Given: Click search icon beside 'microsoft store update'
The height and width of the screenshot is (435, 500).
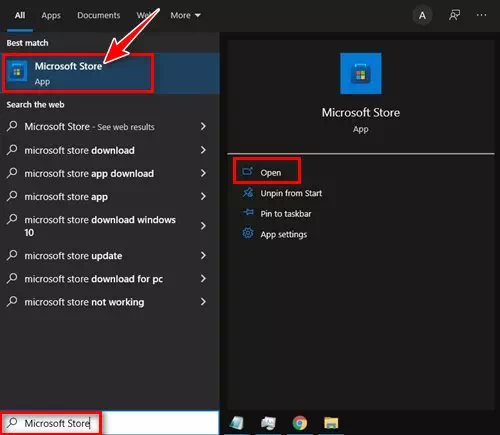Looking at the screenshot, I should pos(12,255).
